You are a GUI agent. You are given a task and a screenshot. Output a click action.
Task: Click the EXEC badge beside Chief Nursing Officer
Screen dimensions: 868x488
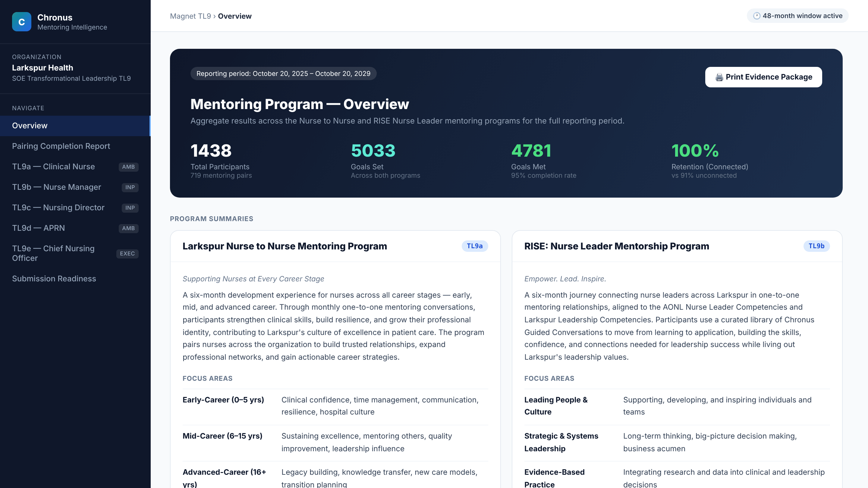click(x=127, y=254)
